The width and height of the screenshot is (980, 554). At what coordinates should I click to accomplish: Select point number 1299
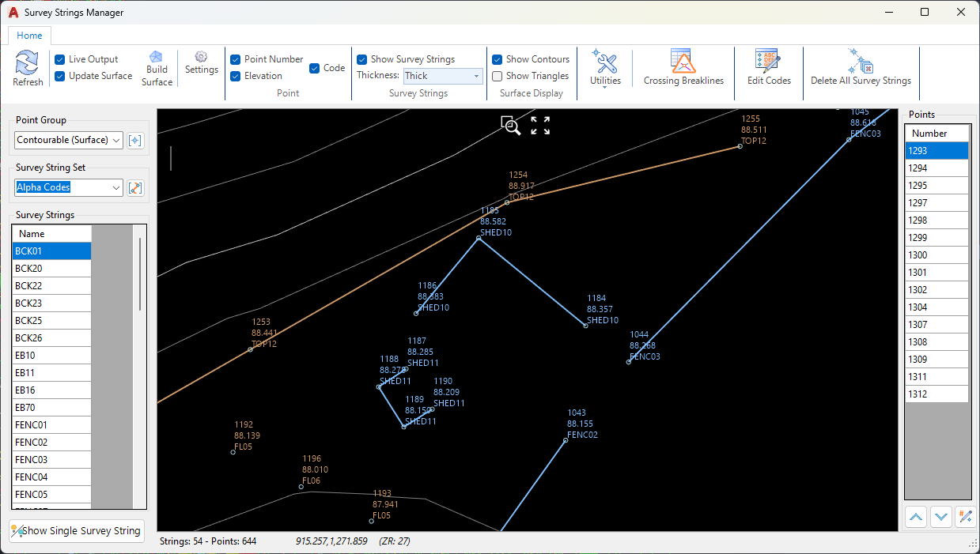(x=937, y=238)
